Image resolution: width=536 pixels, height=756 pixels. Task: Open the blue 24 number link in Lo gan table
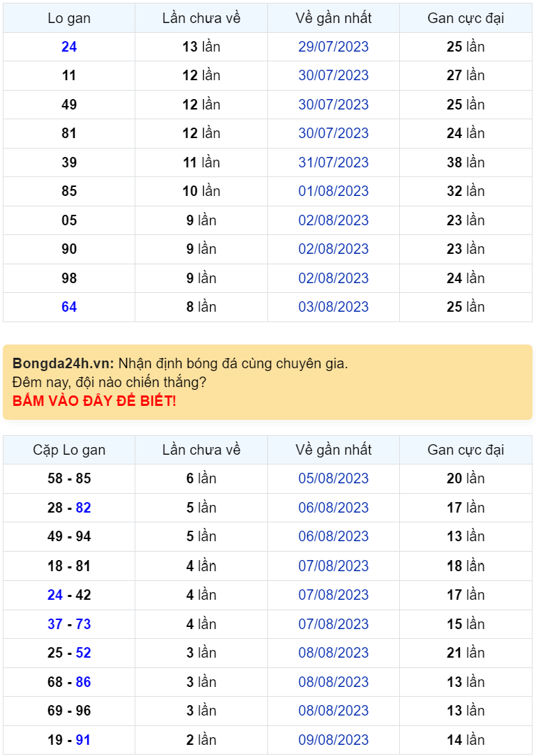69,47
